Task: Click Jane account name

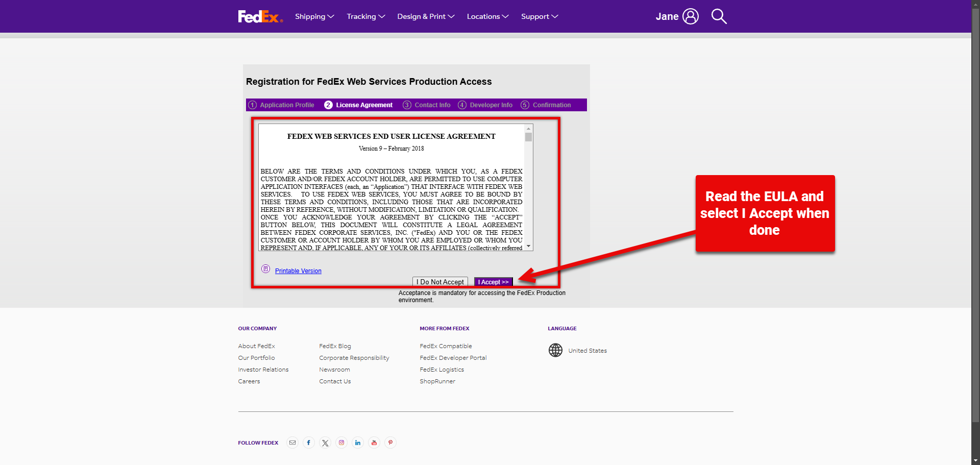Action: click(x=667, y=16)
